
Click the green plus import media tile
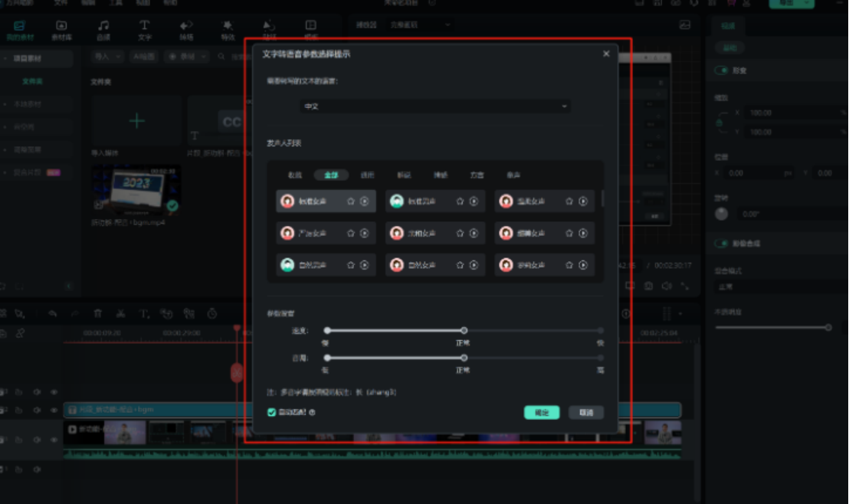136,121
